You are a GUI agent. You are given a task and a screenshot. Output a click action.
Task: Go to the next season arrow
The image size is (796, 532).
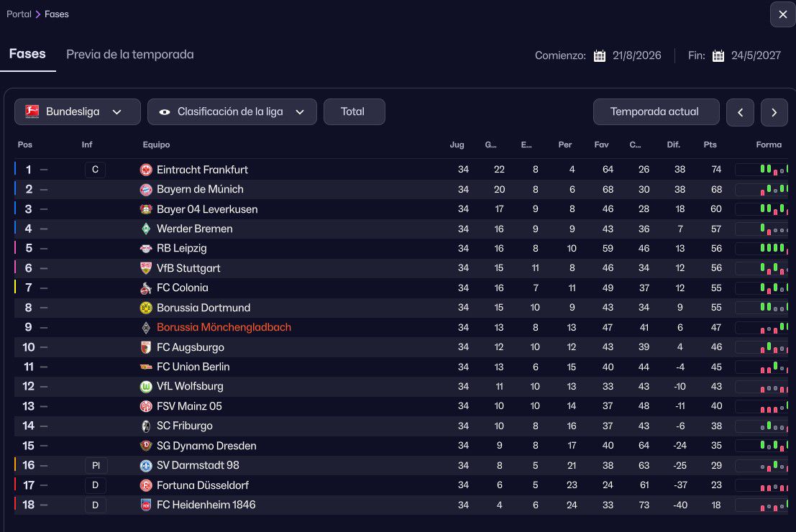tap(774, 113)
